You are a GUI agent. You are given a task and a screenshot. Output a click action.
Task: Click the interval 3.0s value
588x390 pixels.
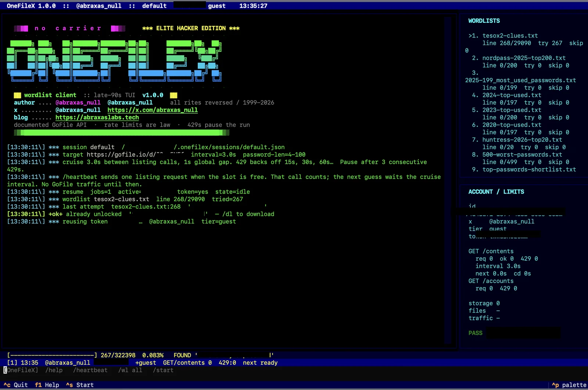point(498,266)
